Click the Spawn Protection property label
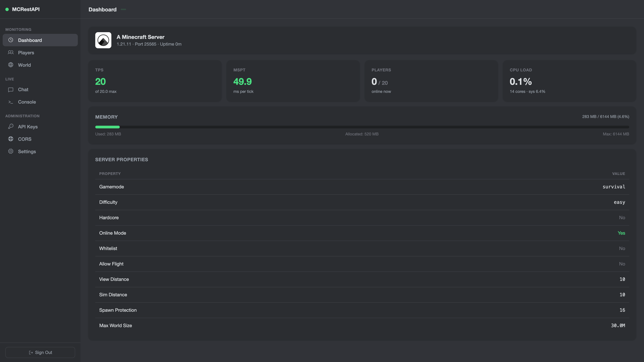Viewport: 644px width, 362px height. coord(118,310)
